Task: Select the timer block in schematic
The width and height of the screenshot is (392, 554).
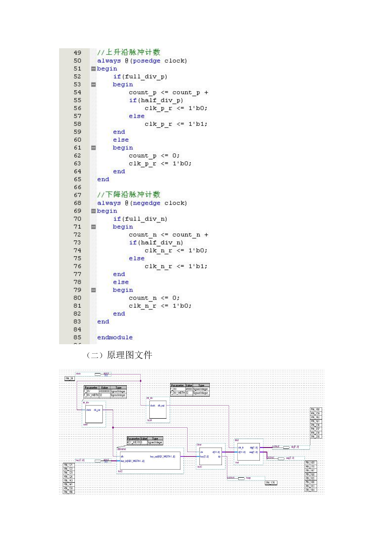Action: coord(211,457)
